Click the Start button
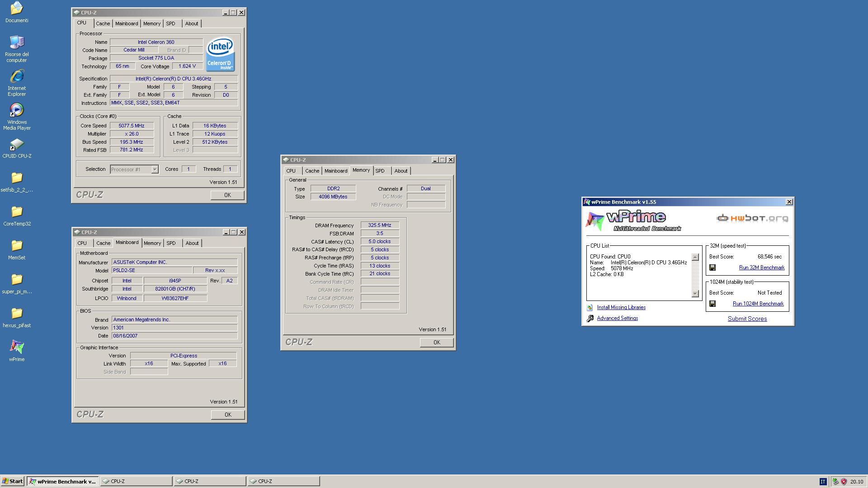Screen dimensions: 868x488 point(13,481)
